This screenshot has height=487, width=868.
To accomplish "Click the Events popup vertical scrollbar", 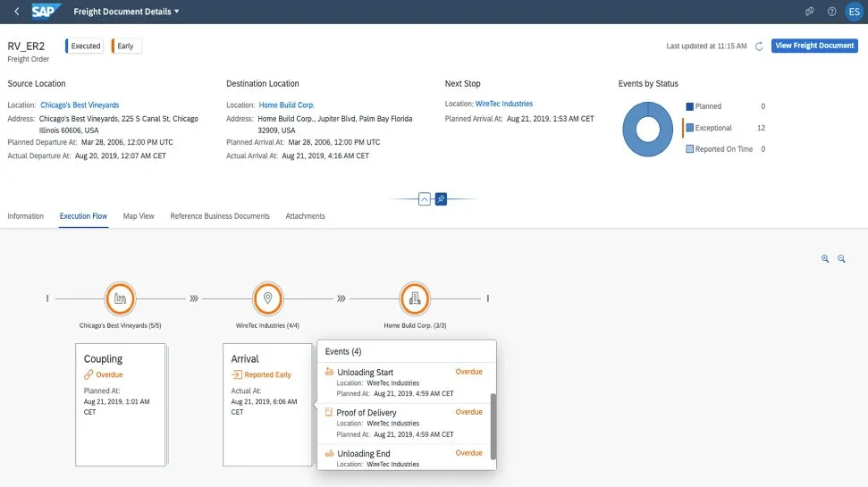I will click(x=493, y=426).
